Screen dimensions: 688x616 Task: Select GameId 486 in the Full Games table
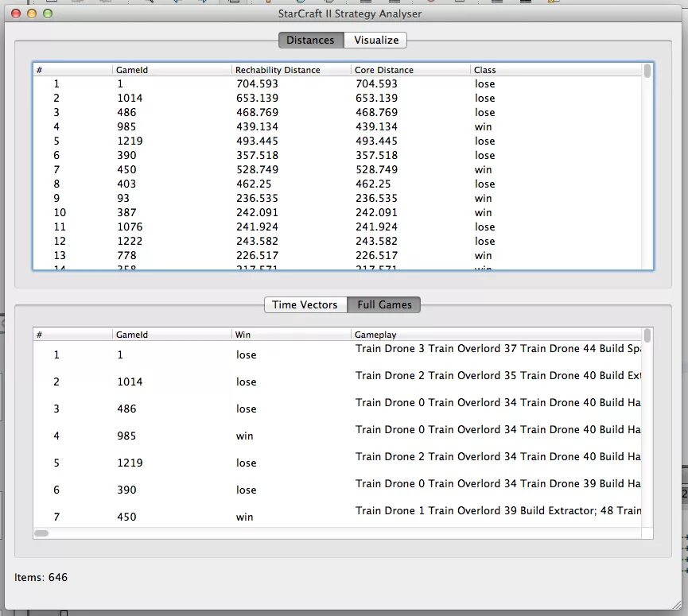tap(126, 409)
